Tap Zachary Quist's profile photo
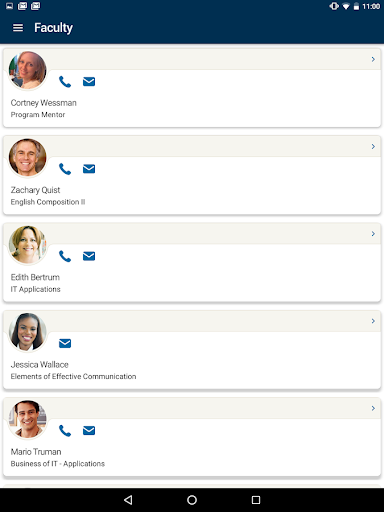The image size is (384, 512). tap(27, 157)
